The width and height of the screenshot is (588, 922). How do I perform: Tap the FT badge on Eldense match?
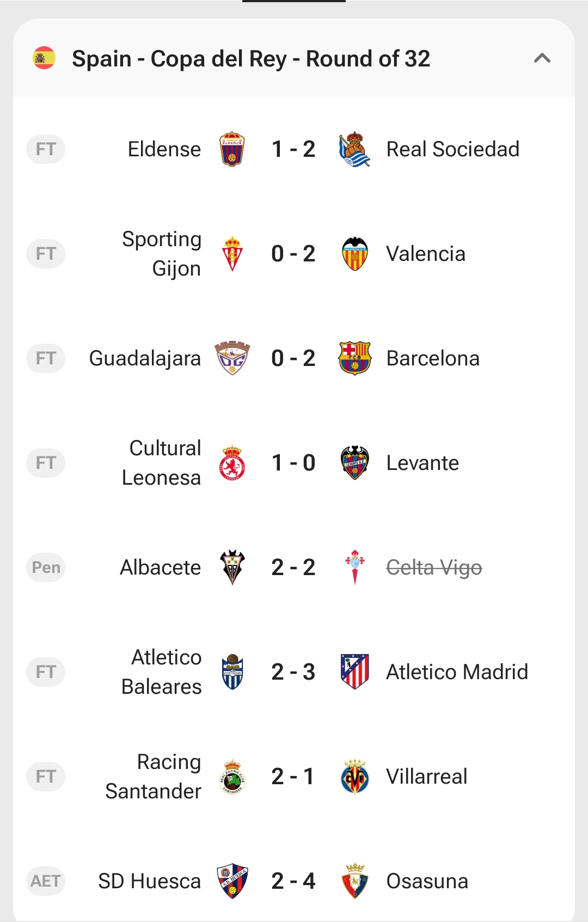[x=46, y=149]
